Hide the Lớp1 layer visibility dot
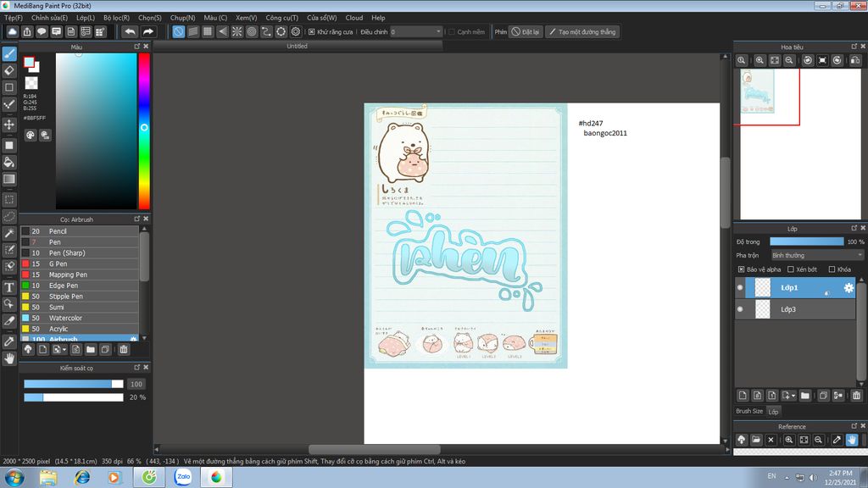Viewport: 868px width, 488px height. tap(740, 288)
